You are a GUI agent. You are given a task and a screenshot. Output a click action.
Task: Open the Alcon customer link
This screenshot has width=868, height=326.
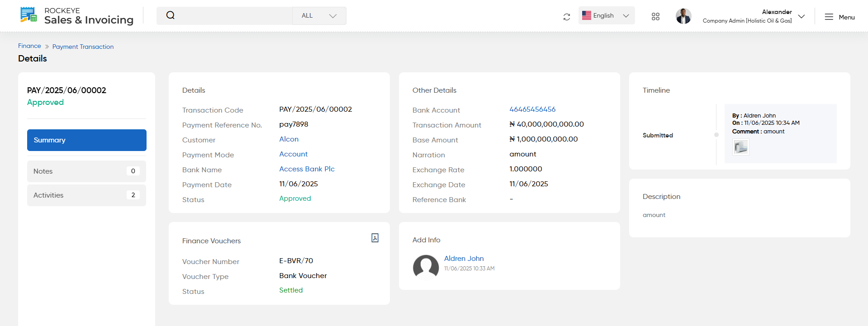(x=289, y=139)
